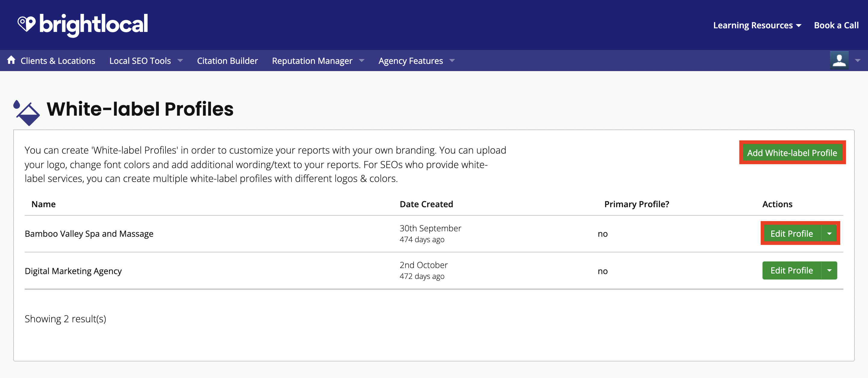Click the 30th September date cell
868x378 pixels.
click(x=430, y=228)
